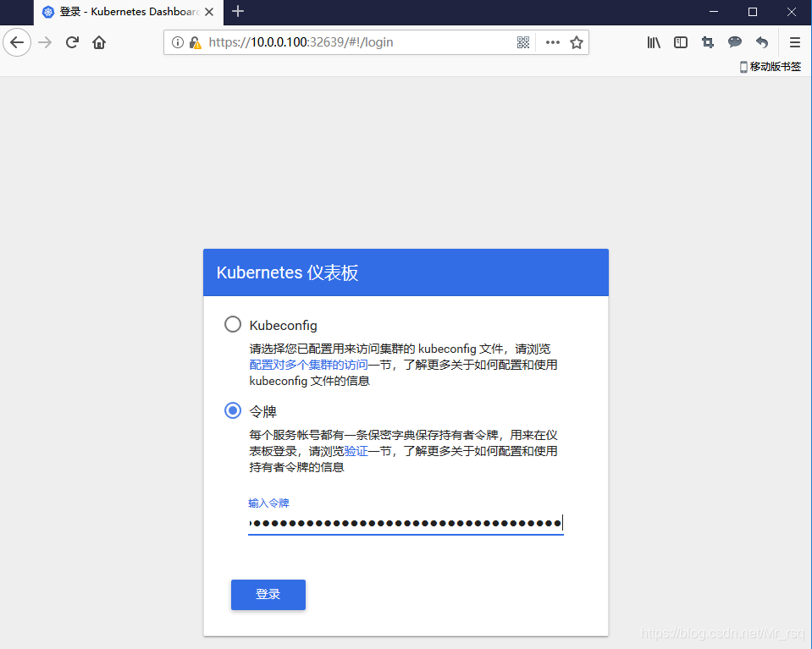Click the back navigation arrow
The height and width of the screenshot is (649, 812).
(17, 42)
